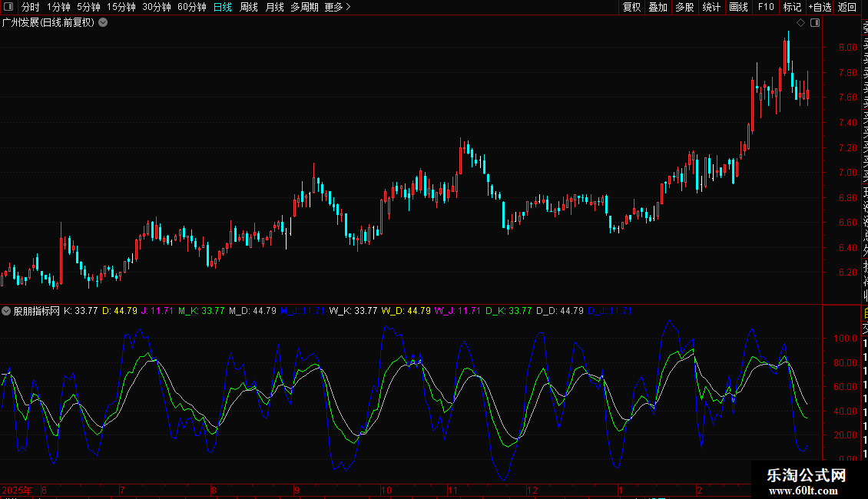Click month 12 on the time axis
868x499 pixels.
point(532,491)
